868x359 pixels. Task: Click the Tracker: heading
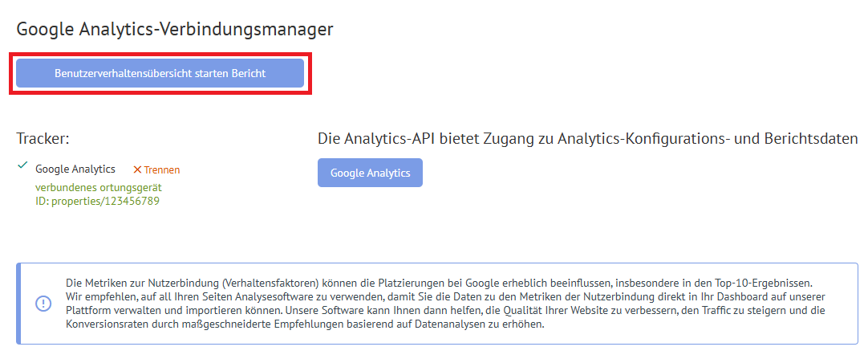(43, 138)
